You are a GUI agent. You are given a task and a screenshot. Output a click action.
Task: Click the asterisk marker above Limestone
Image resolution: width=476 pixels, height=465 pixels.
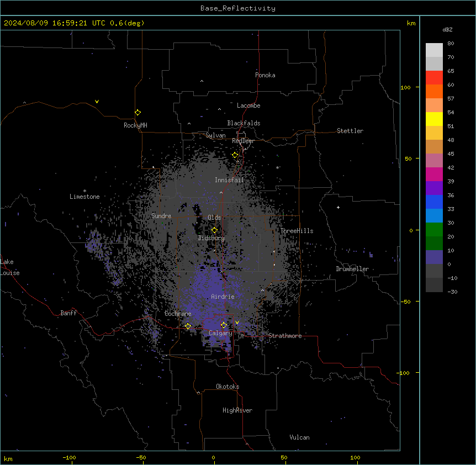(84, 191)
